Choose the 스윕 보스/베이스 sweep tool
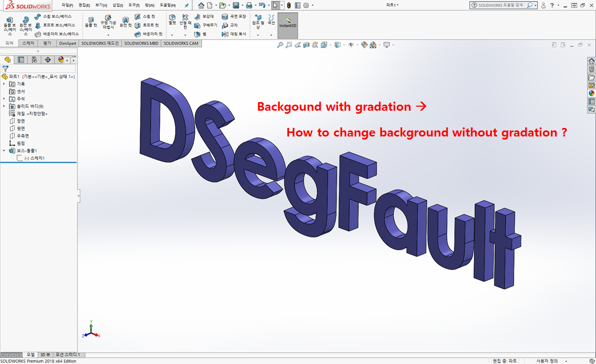 point(53,17)
